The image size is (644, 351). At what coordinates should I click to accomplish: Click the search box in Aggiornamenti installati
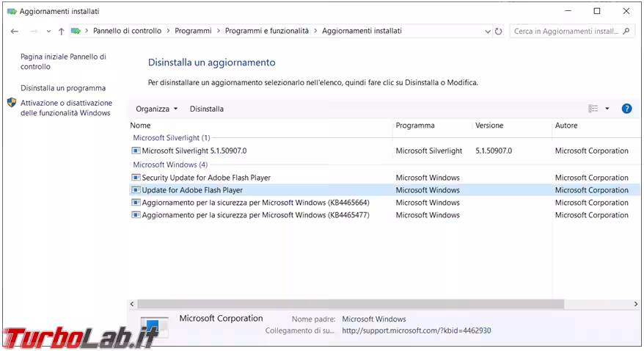point(565,32)
